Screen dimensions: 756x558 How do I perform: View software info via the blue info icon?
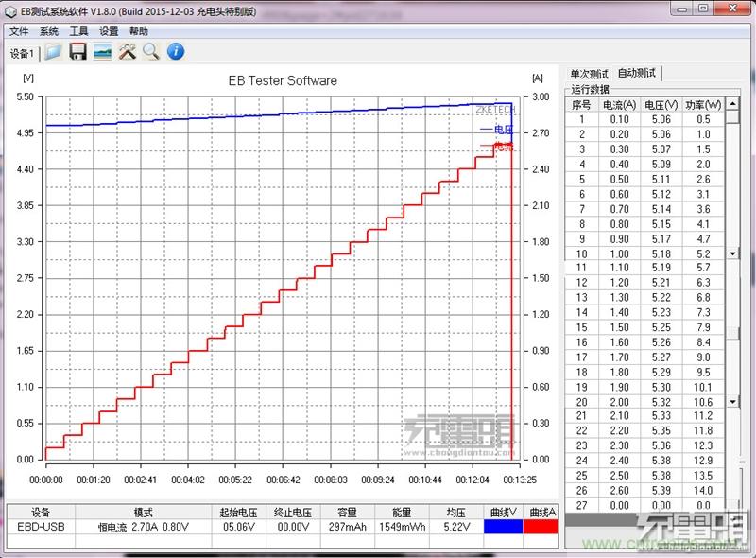175,52
